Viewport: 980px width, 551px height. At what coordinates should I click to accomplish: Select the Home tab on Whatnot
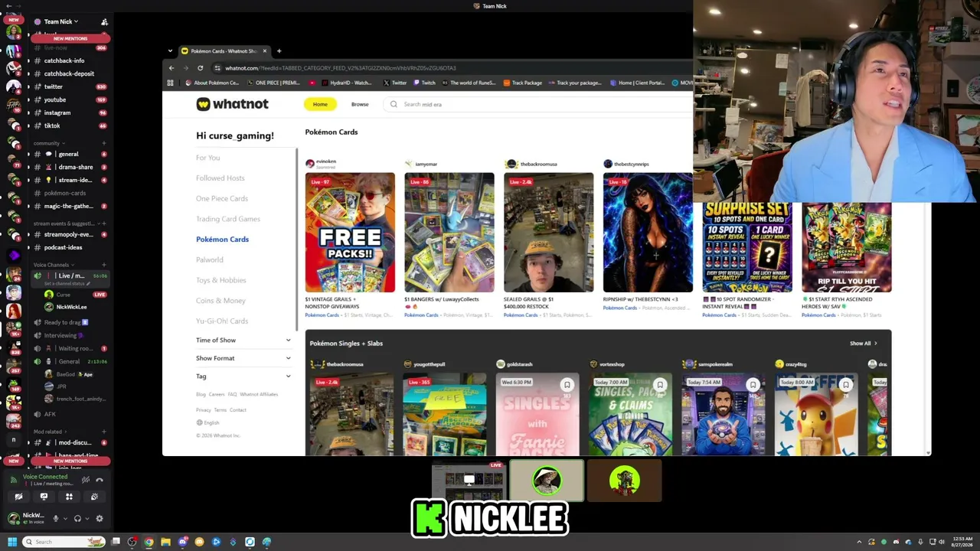[x=320, y=104]
